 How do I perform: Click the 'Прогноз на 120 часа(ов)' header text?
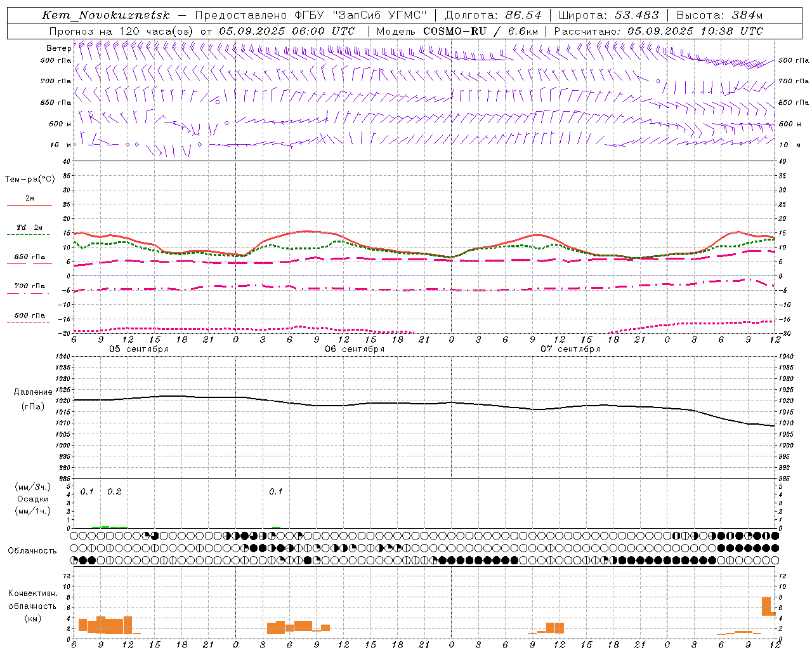pos(122,31)
